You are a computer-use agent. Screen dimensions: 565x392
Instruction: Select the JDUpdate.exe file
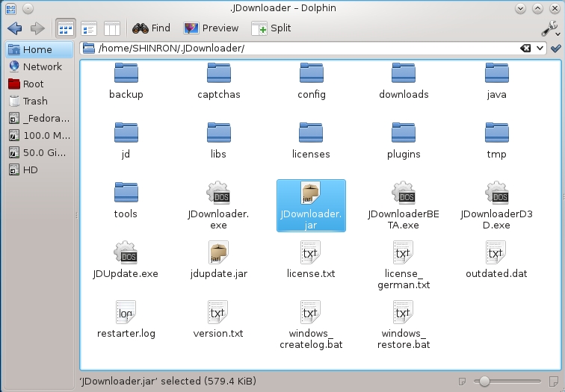tap(126, 261)
